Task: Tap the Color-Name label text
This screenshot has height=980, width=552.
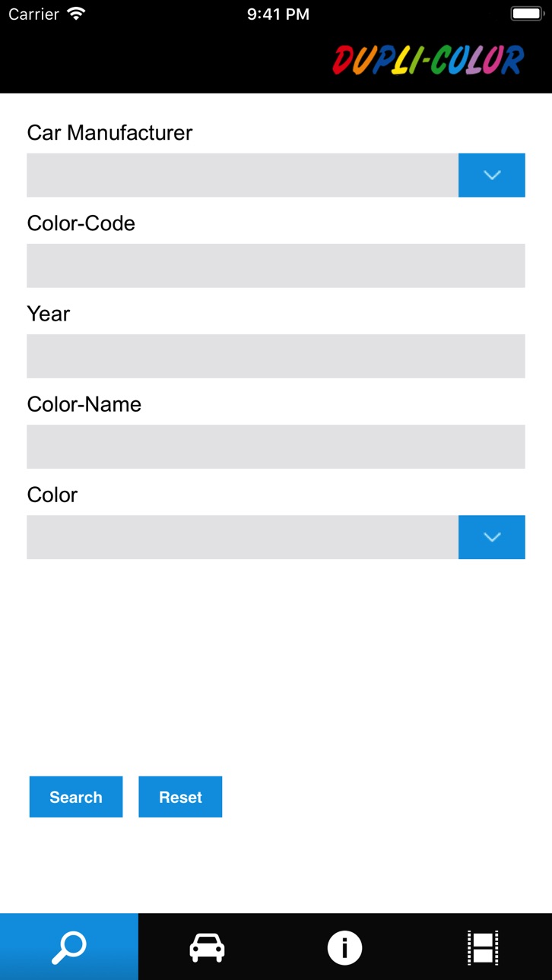Action: pyautogui.click(x=84, y=404)
